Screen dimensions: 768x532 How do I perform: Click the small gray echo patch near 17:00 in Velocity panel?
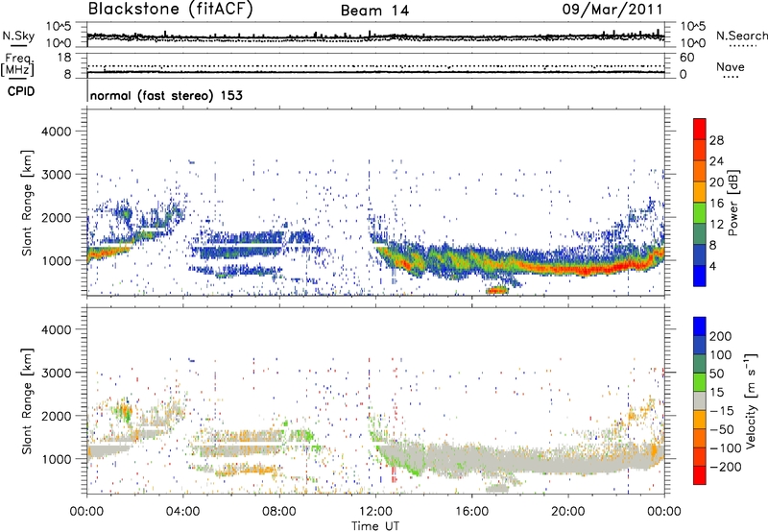pyautogui.click(x=497, y=489)
